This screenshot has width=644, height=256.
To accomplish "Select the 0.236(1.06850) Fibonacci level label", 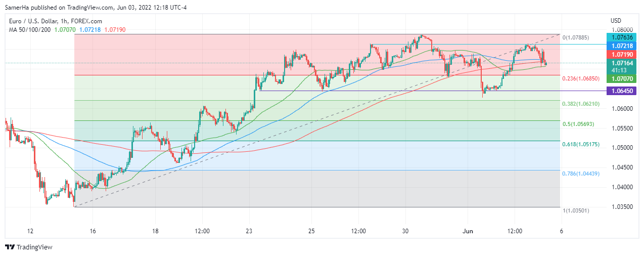I will 580,79.
